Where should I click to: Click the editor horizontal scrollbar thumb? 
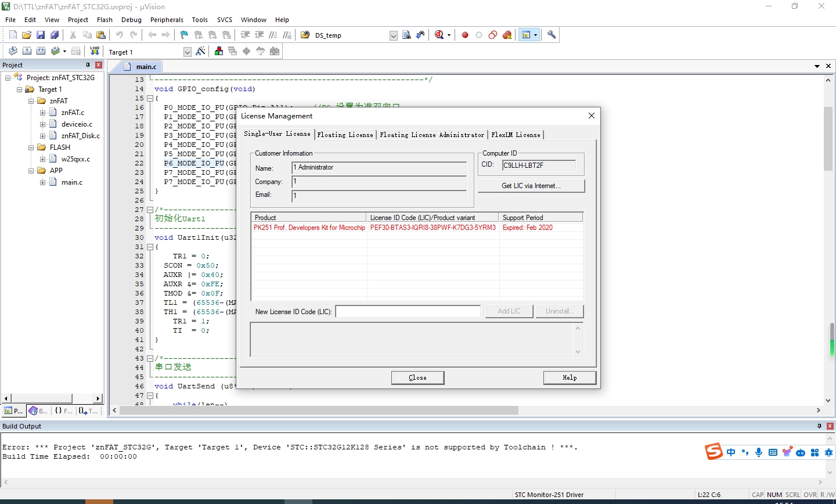click(x=319, y=410)
